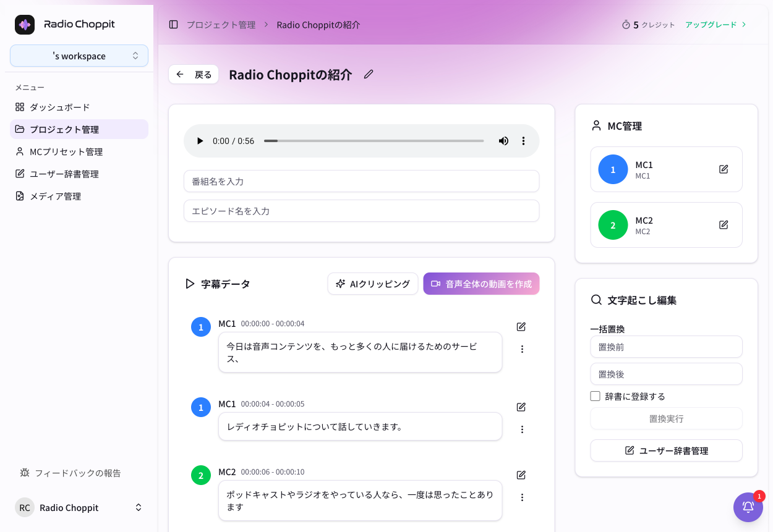Click the 字幕データ play triangle icon
This screenshot has width=773, height=532.
(190, 284)
